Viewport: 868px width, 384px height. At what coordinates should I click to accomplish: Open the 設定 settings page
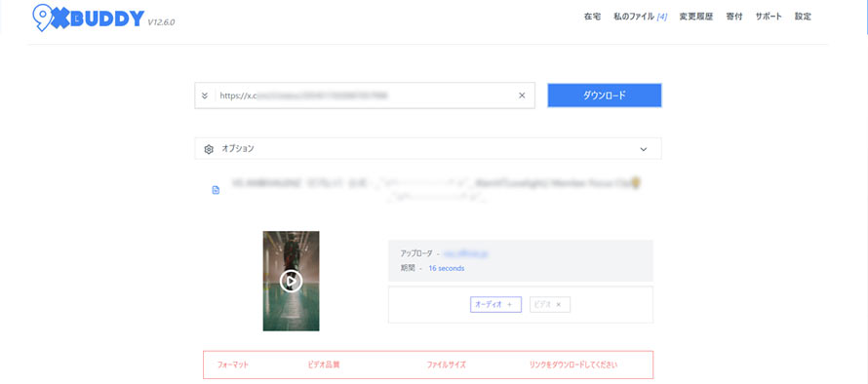coord(804,17)
